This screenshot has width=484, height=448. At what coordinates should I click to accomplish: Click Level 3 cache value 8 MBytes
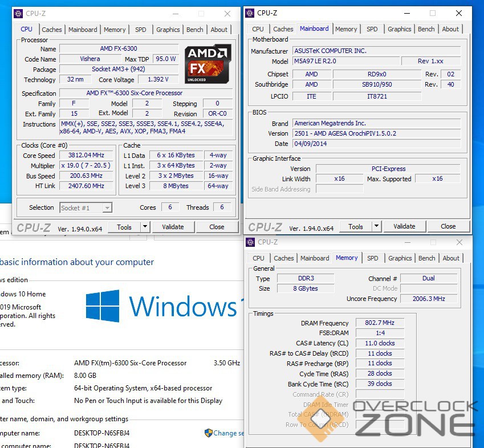pyautogui.click(x=176, y=186)
